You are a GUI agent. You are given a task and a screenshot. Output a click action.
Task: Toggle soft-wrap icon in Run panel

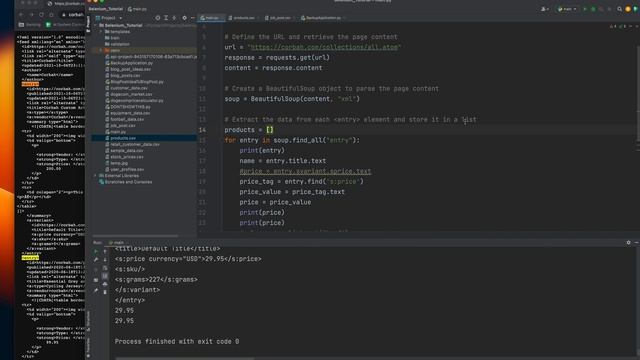(105, 268)
